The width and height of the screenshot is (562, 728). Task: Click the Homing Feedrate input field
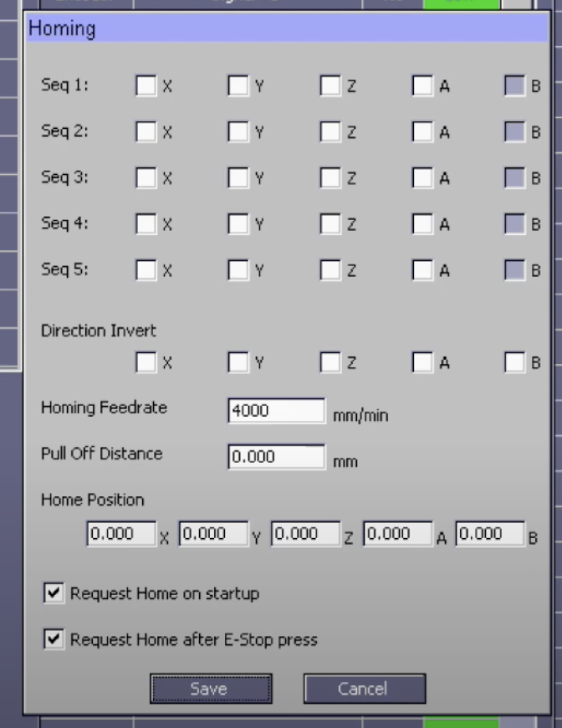pyautogui.click(x=275, y=411)
